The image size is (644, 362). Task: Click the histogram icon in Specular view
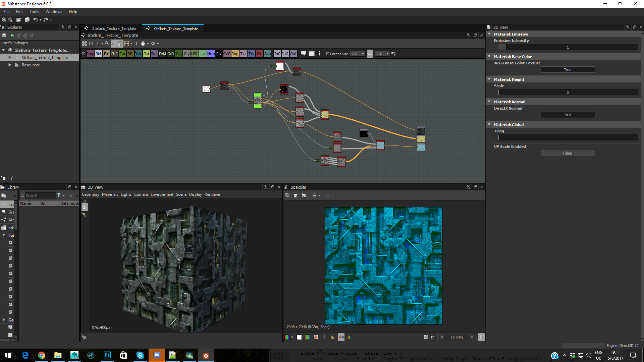(332, 337)
